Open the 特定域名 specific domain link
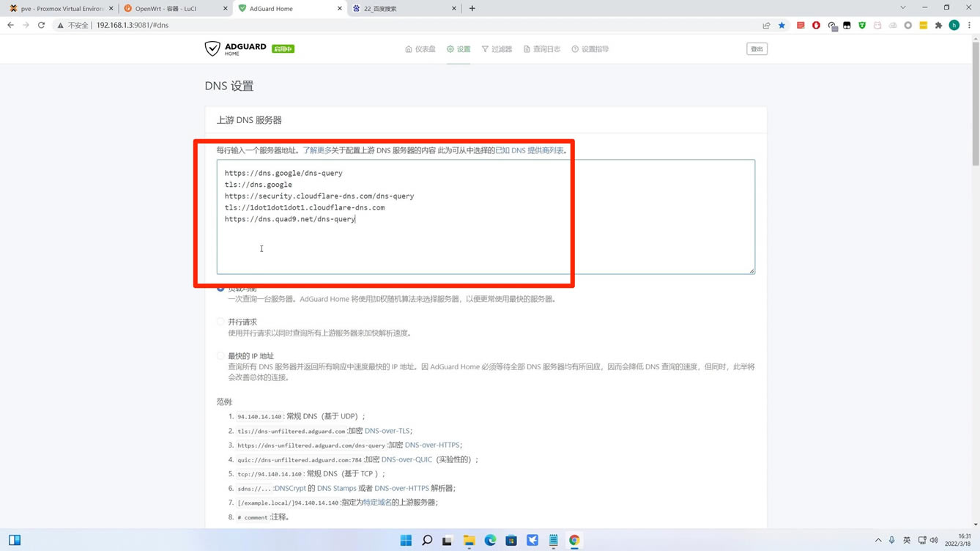980x551 pixels. (x=377, y=503)
